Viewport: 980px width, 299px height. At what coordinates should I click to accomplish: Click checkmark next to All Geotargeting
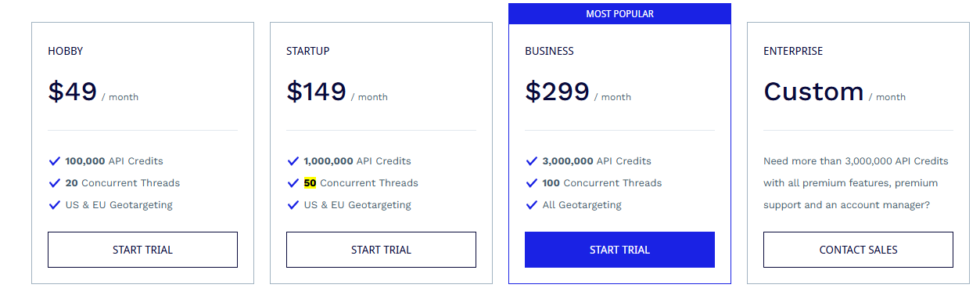coord(531,205)
